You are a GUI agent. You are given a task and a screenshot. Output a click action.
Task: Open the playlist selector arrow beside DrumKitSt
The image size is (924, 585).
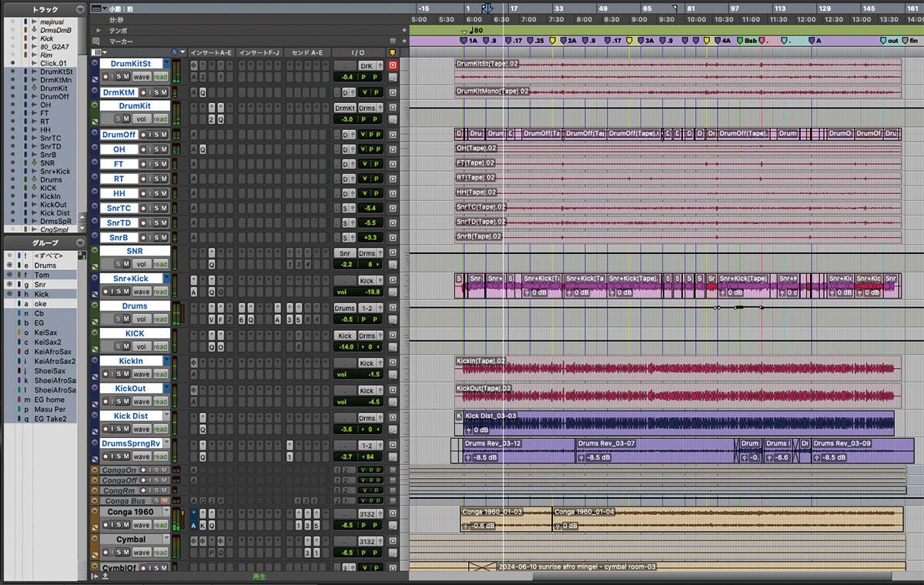(166, 64)
